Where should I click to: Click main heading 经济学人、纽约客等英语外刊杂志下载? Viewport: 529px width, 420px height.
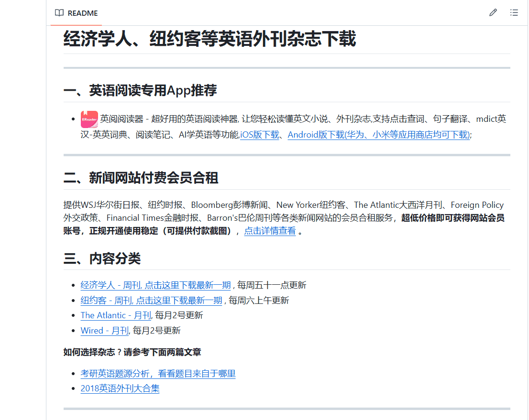(x=209, y=38)
